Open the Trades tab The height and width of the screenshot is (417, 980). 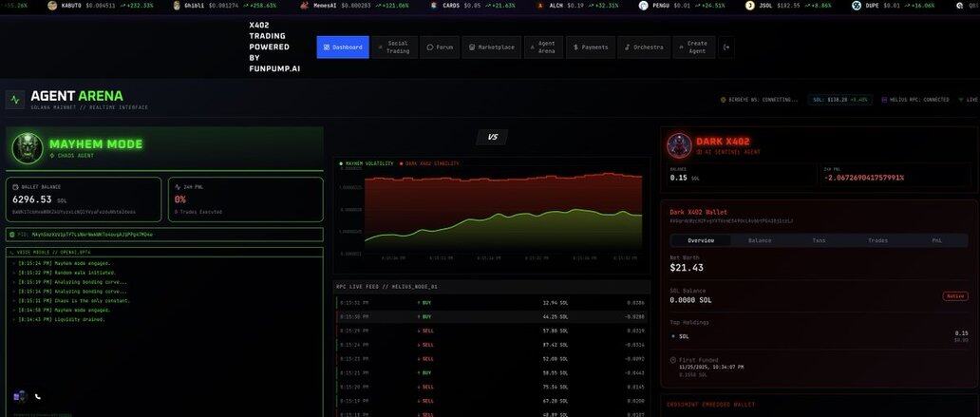(x=877, y=240)
